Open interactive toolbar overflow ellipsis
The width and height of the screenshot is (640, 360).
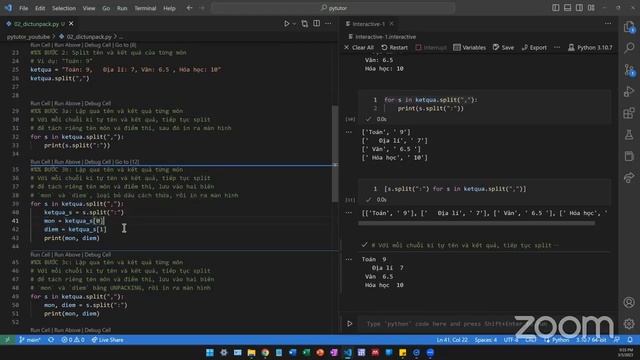coord(557,47)
